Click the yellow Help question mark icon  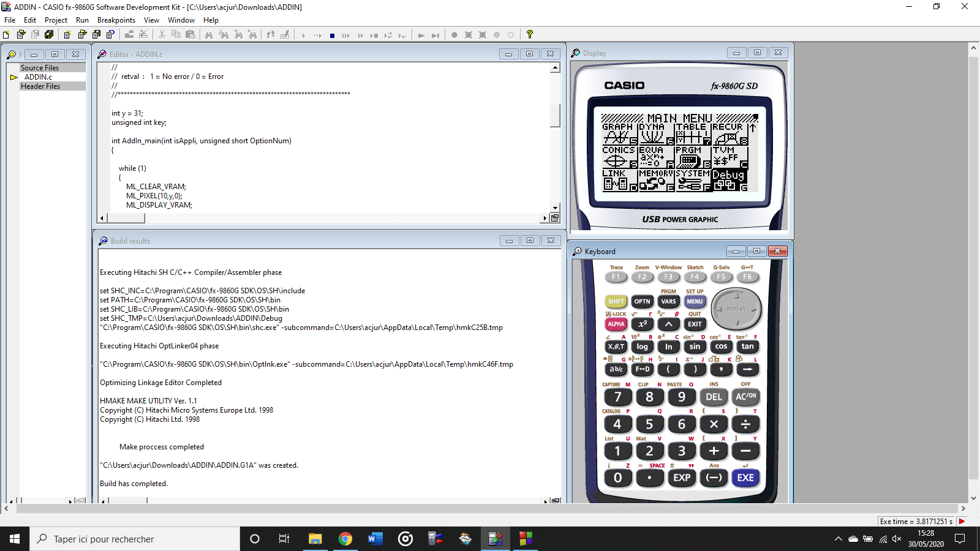pyautogui.click(x=530, y=35)
